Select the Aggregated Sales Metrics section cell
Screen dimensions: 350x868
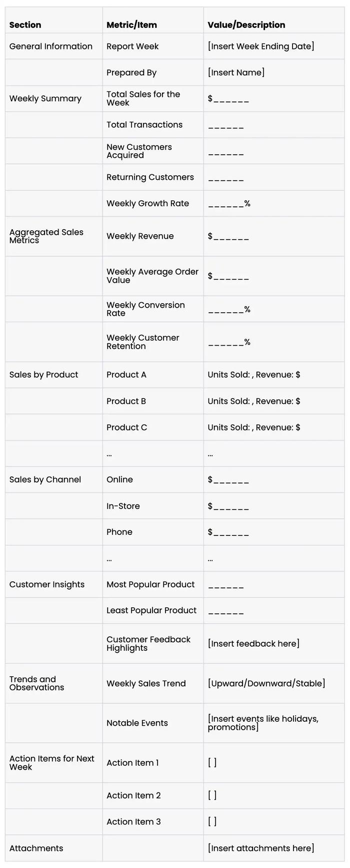coord(46,236)
